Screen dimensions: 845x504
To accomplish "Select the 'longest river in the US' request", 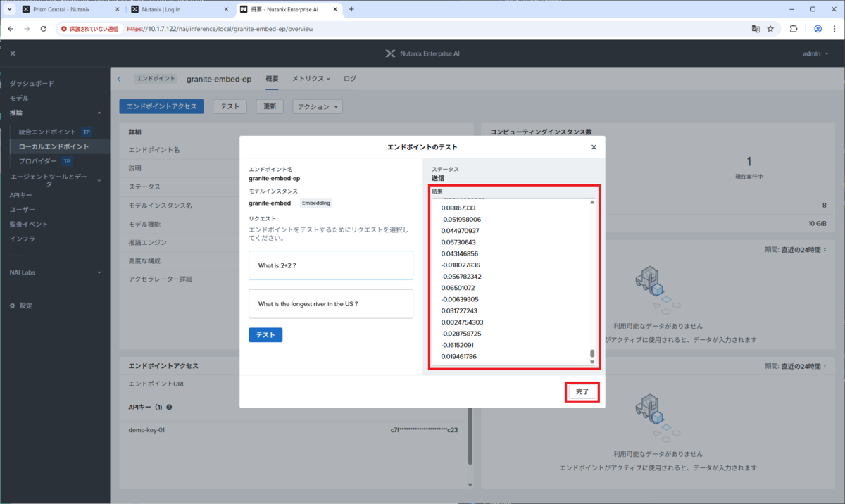I will coord(331,304).
